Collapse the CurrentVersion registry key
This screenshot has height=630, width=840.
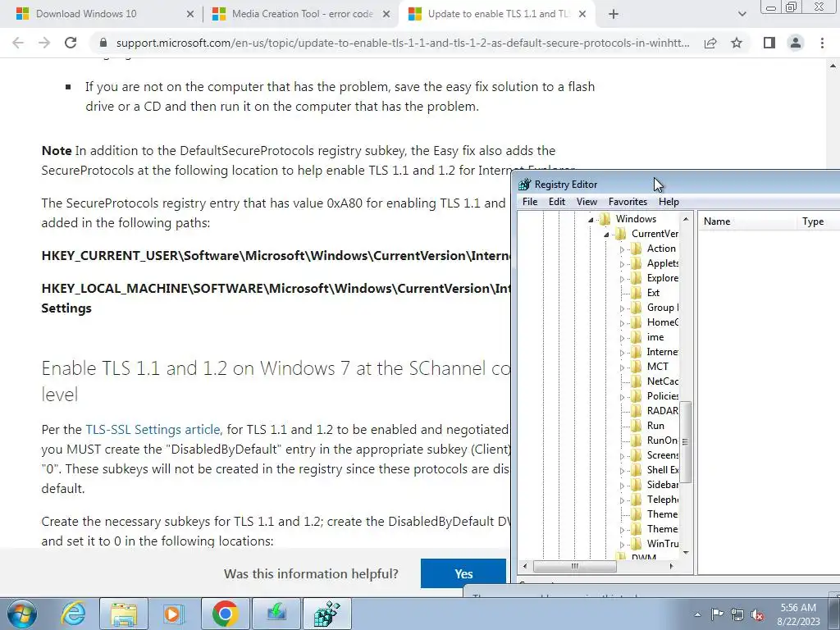606,235
